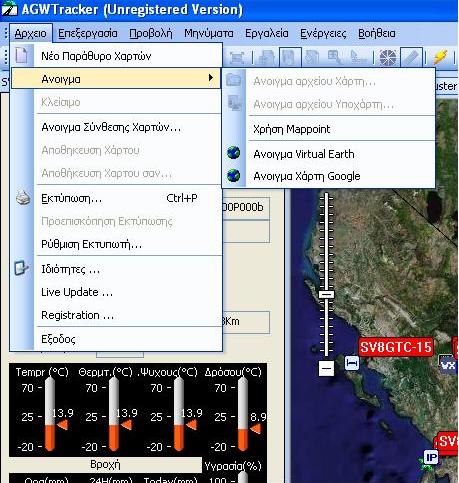This screenshot has width=459, height=483.
Task: Click the SV8GTC-15 station label
Action: coord(396,347)
